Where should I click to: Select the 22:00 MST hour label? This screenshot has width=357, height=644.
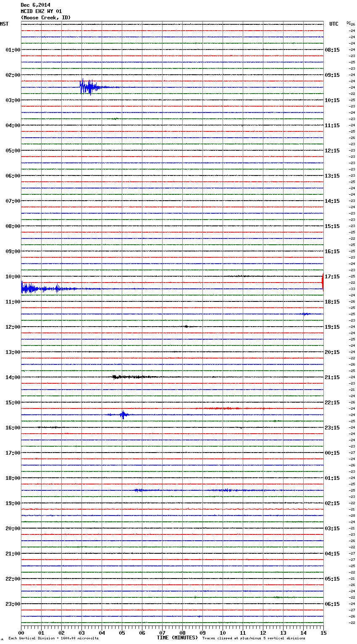[13, 579]
